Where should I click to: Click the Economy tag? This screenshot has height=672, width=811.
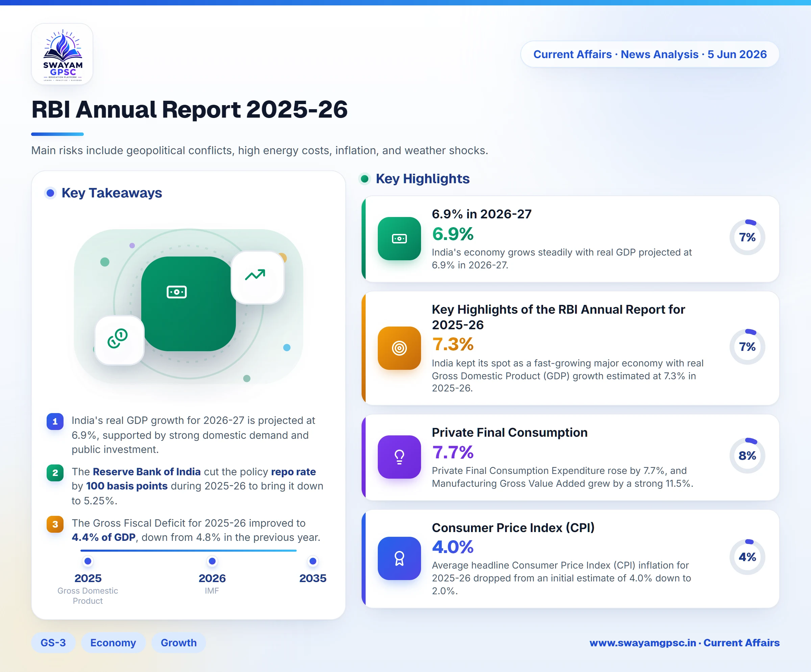pos(113,643)
